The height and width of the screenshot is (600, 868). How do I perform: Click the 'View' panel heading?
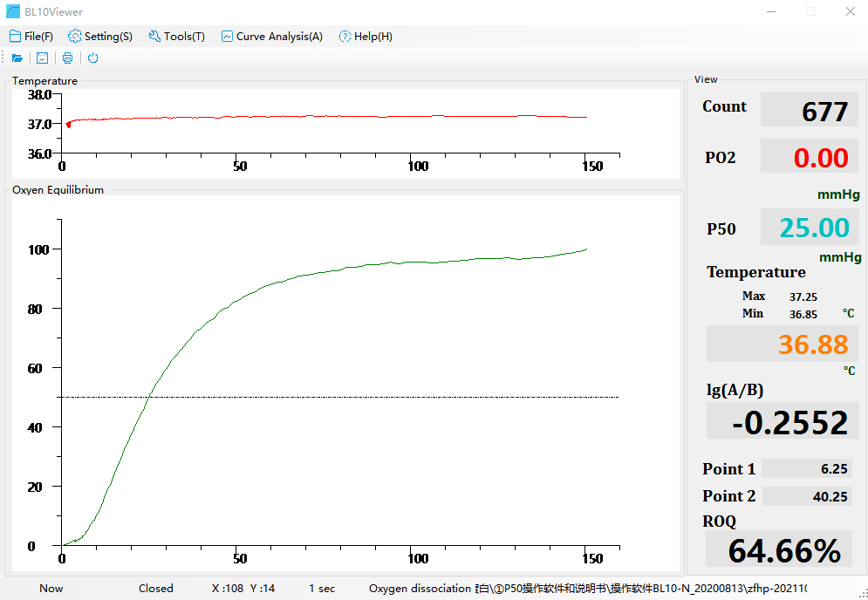706,79
